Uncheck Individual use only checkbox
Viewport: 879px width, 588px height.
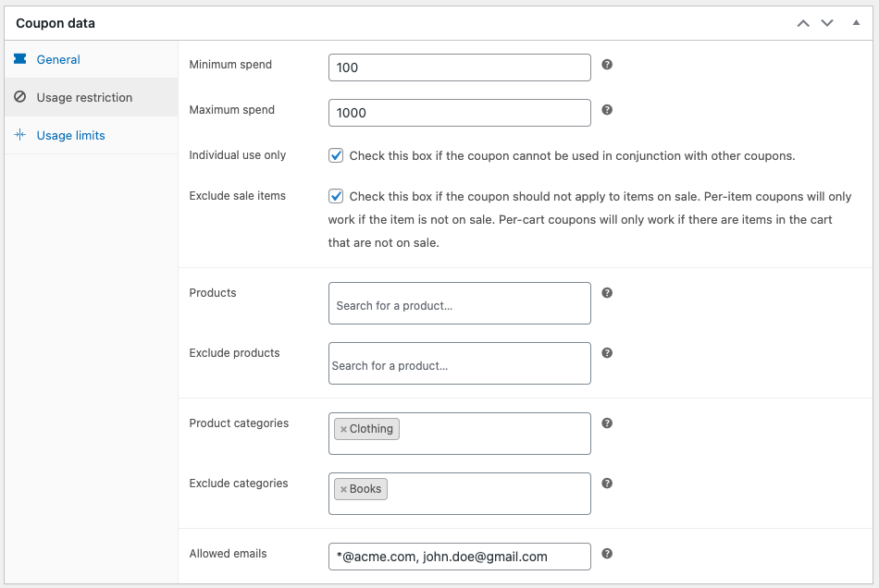(336, 155)
